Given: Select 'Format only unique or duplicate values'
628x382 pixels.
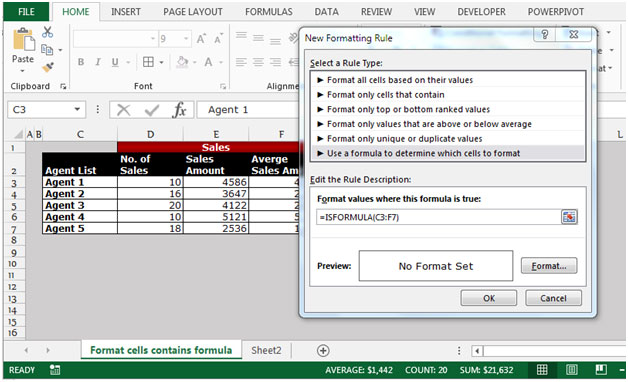Looking at the screenshot, I should tap(448, 139).
